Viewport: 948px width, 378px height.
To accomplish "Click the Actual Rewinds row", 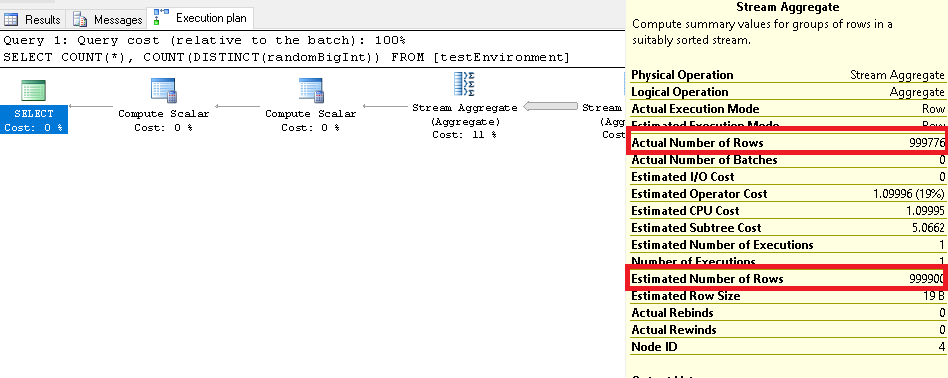I will (788, 330).
